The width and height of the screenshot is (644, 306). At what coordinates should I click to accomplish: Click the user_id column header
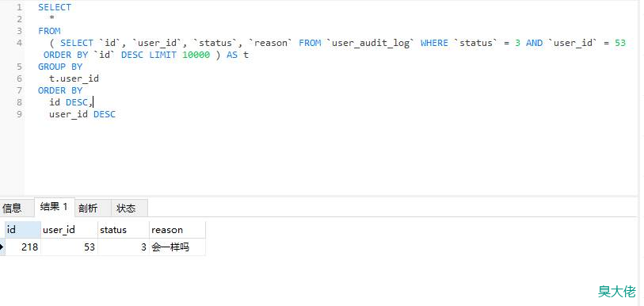click(69, 230)
